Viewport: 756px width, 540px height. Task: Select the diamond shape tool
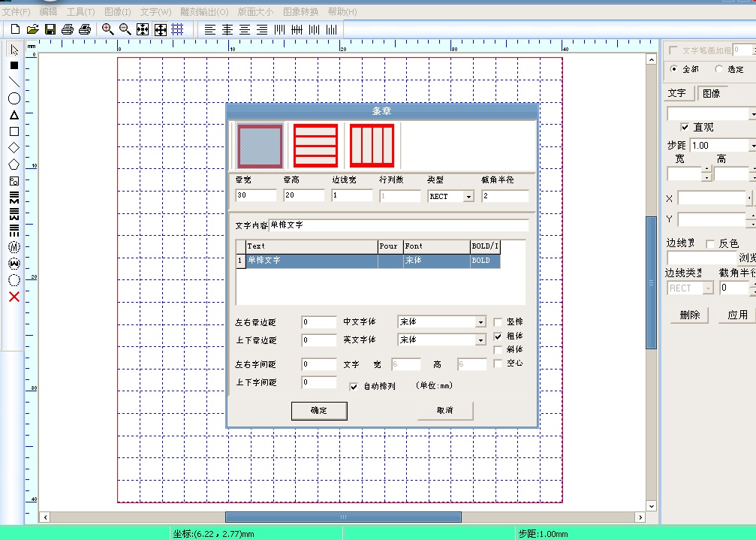[14, 147]
